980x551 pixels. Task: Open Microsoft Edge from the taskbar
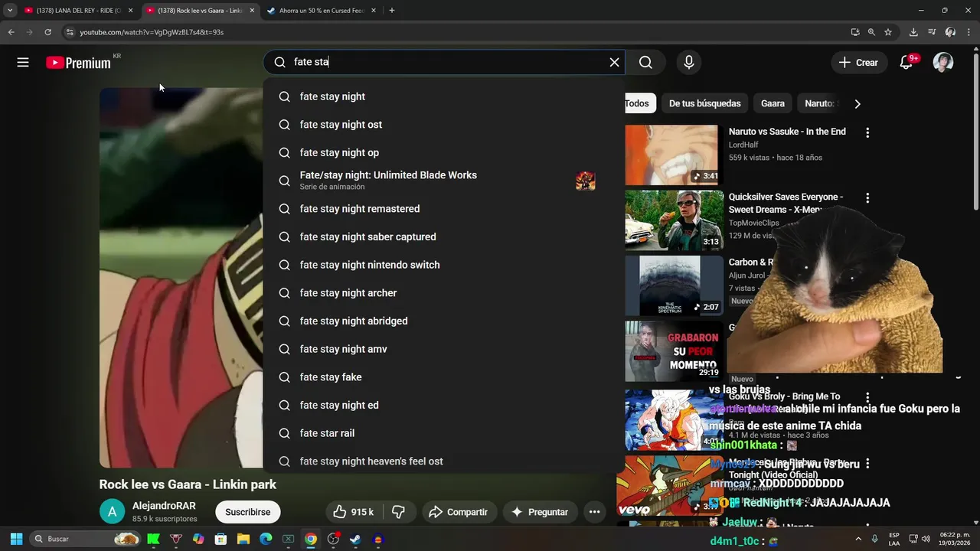click(x=266, y=539)
